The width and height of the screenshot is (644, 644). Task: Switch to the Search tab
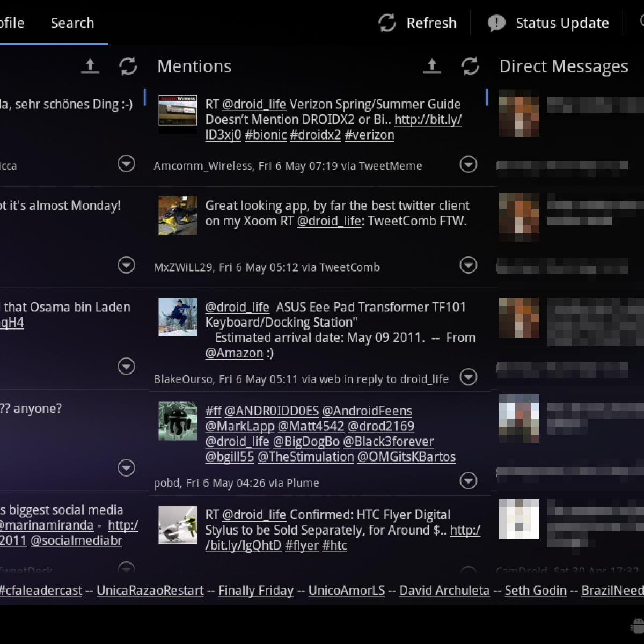coord(72,23)
